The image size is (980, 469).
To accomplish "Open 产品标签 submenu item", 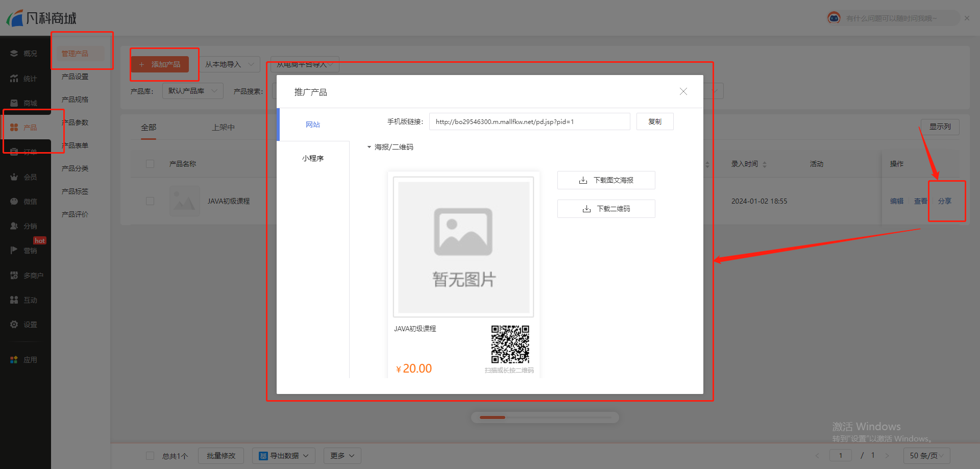I will [75, 191].
